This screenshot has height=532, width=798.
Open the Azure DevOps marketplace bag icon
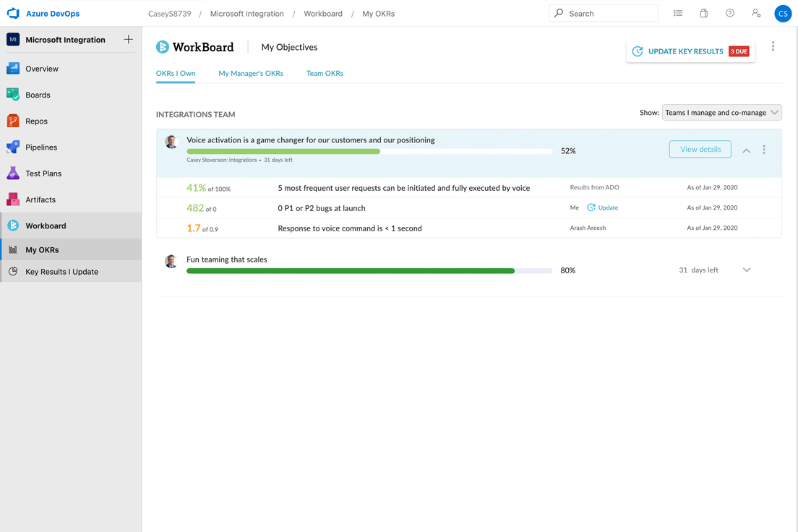(x=703, y=13)
